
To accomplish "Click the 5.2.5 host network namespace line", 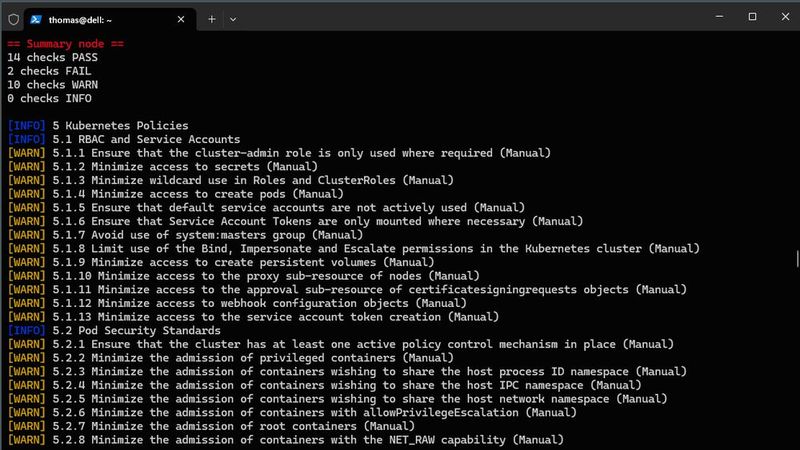I will click(x=337, y=399).
